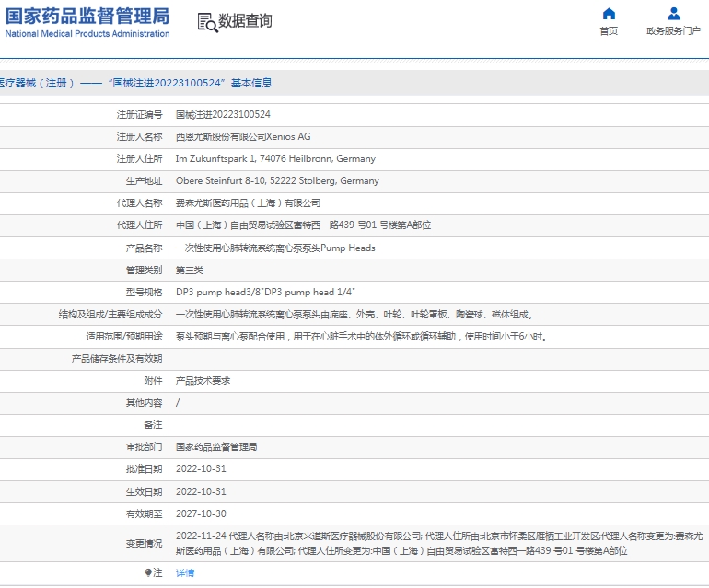Viewport: 709px width, 588px height.
Task: Click the 批准日期 row label
Action: tap(144, 469)
